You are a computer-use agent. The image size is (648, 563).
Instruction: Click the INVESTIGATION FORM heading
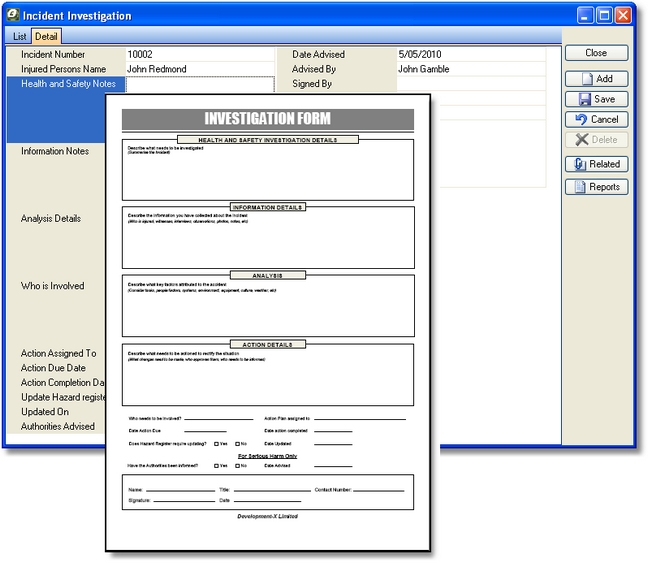click(267, 119)
